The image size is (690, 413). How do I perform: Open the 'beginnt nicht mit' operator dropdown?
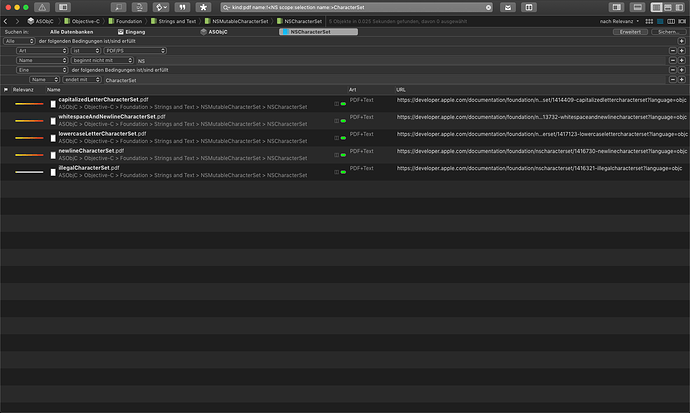click(102, 60)
